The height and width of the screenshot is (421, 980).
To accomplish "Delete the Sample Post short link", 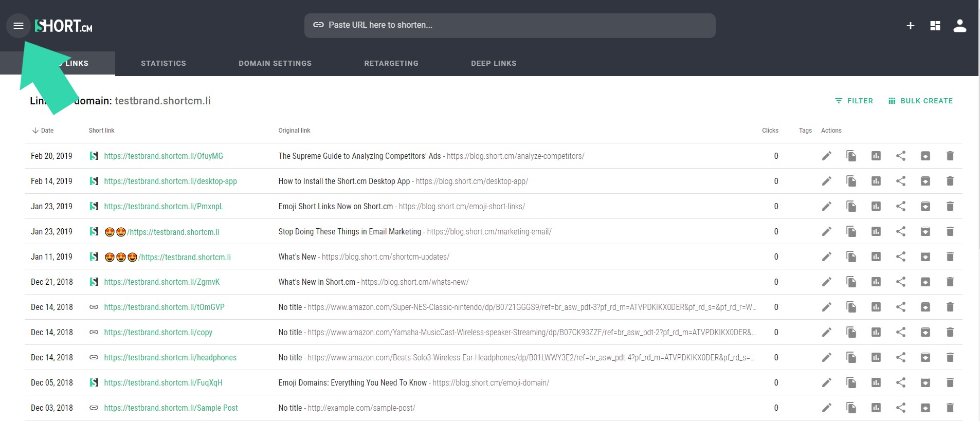I will [x=950, y=408].
